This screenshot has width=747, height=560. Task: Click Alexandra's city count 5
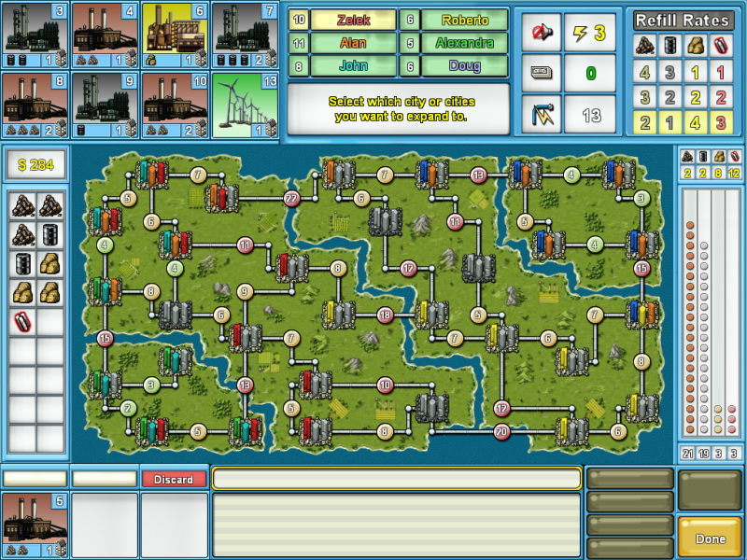click(410, 43)
